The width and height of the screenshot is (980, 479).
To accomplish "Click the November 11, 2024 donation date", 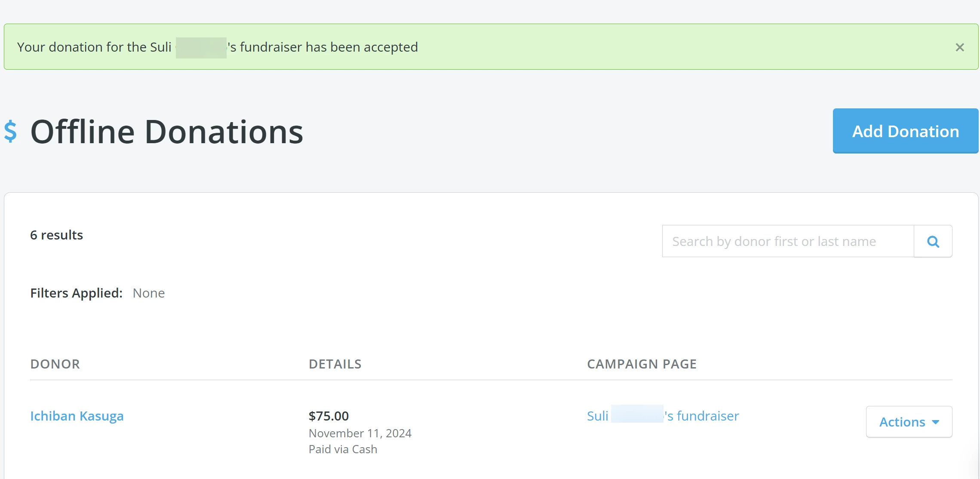I will [x=360, y=433].
